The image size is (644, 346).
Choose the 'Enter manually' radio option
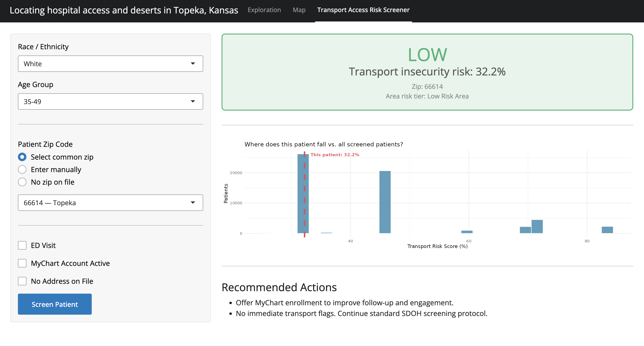[x=22, y=169]
